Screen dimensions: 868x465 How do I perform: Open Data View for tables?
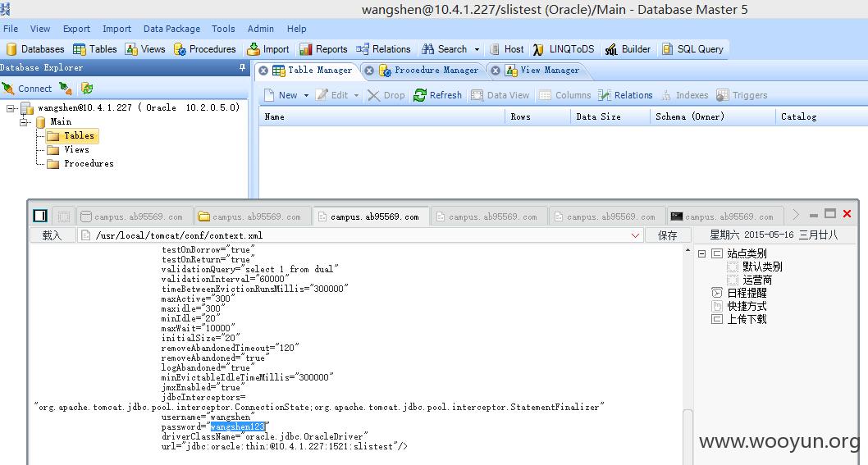pyautogui.click(x=500, y=95)
